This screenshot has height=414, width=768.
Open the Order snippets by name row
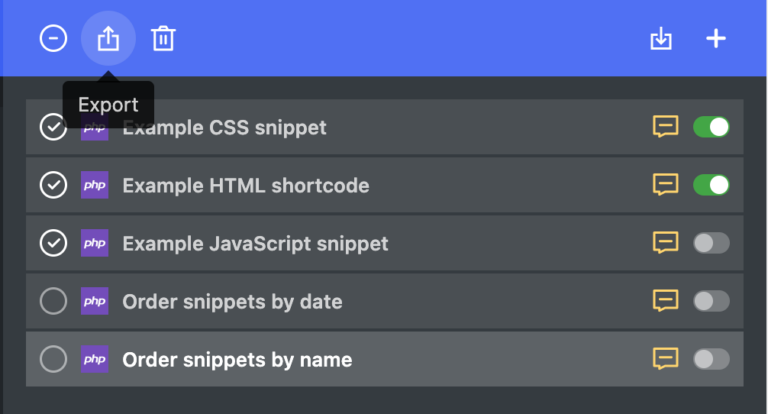point(384,359)
